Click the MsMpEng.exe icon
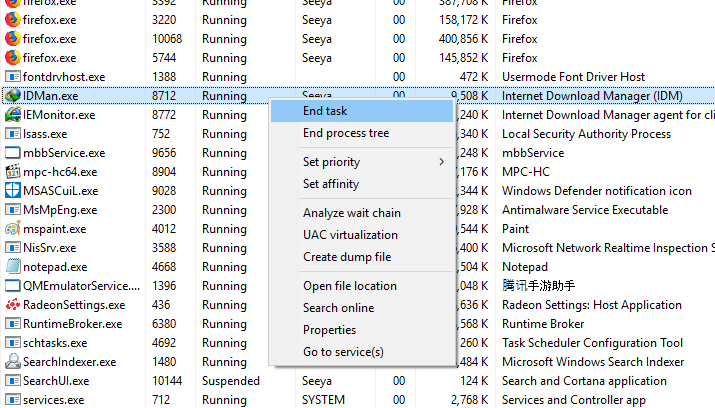Viewport: 715px width, 408px height. [12, 210]
